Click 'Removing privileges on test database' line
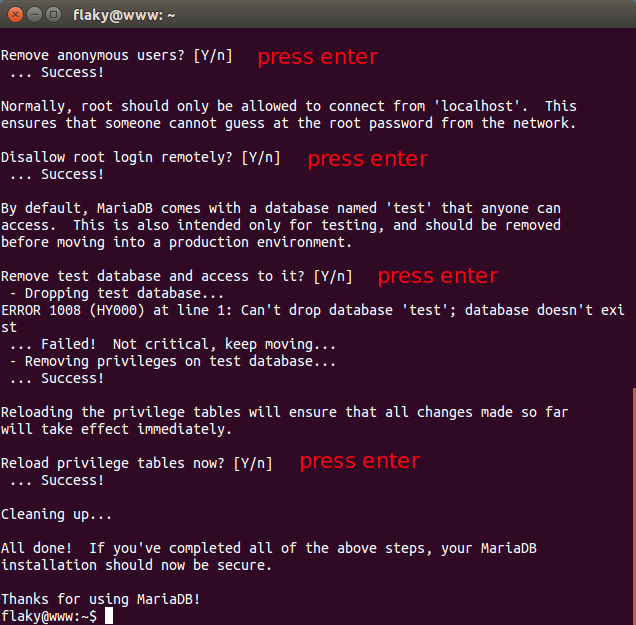Image resolution: width=636 pixels, height=625 pixels. [x=172, y=361]
